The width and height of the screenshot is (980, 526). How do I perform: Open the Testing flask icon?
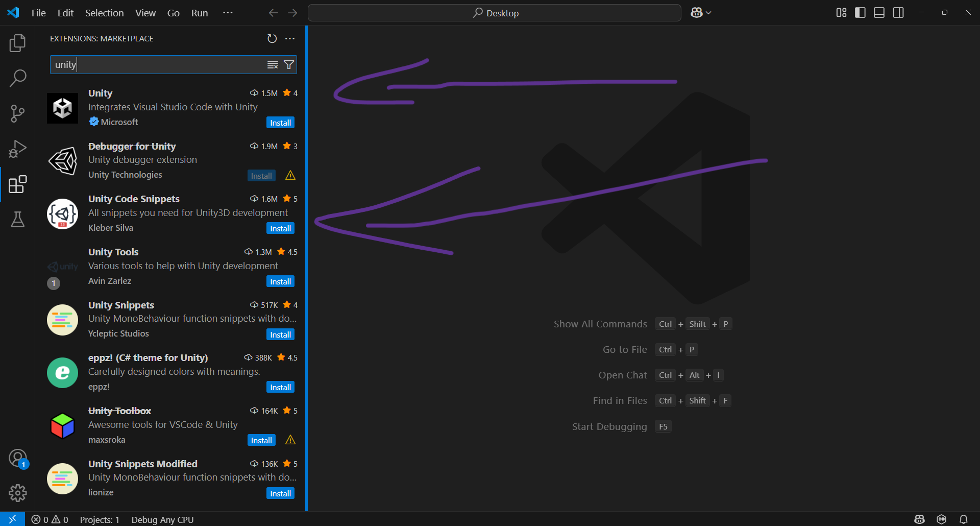pos(17,220)
